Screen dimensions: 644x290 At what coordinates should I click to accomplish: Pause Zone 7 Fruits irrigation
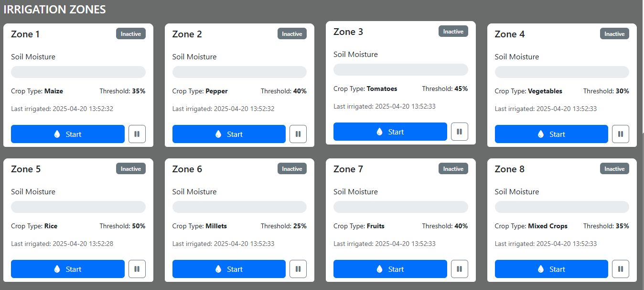460,269
